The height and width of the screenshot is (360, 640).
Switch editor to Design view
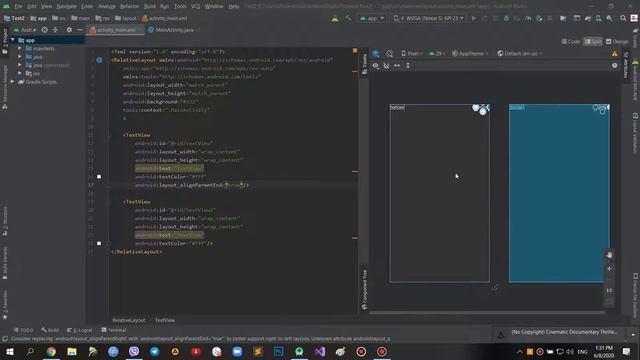(x=617, y=41)
